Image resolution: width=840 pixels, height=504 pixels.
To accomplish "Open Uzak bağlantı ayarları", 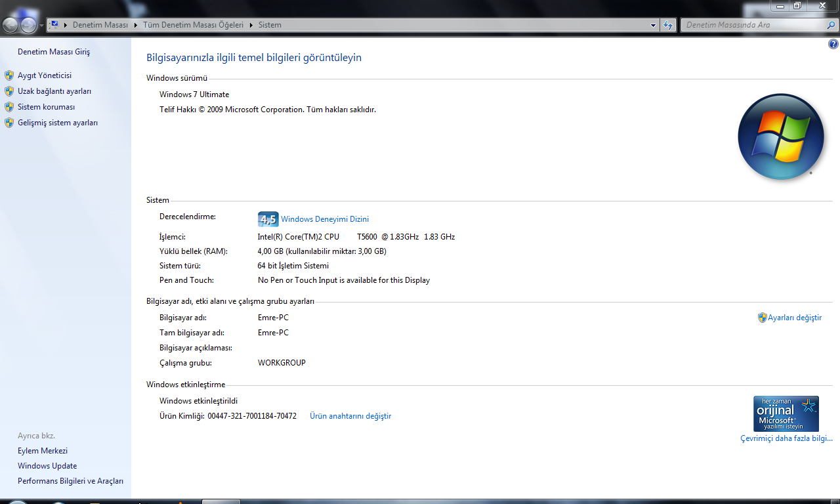I will pos(54,91).
